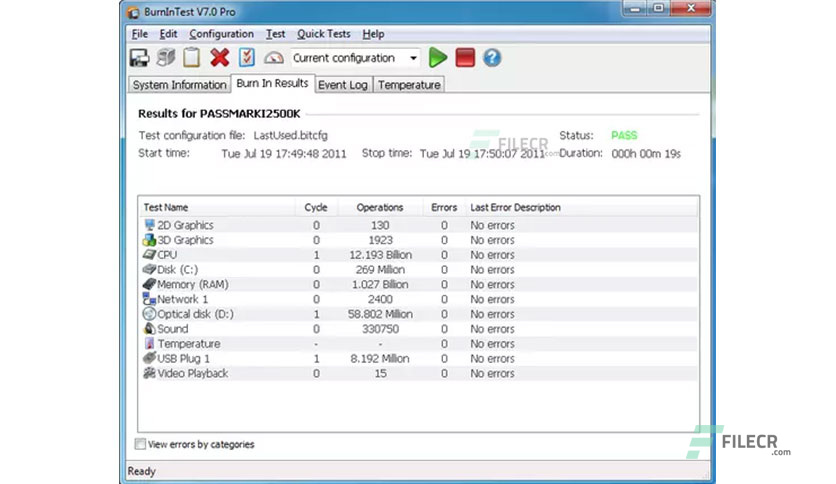This screenshot has height=484, width=836.
Task: Click the Ready status bar text
Action: 141,471
